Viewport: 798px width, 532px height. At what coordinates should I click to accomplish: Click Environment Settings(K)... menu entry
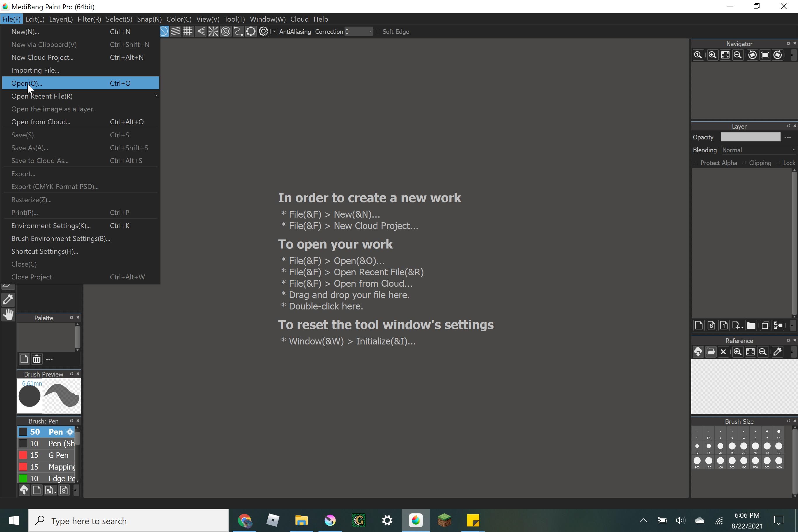pyautogui.click(x=51, y=226)
